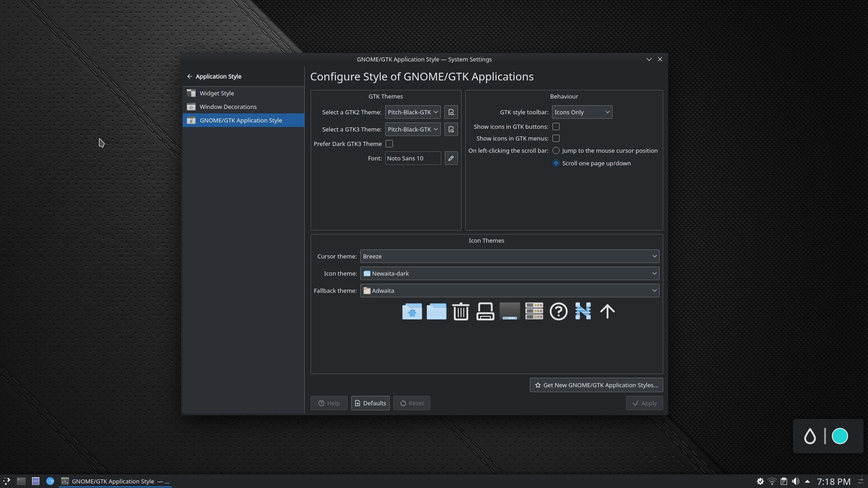Select GNOME/GTK Application Style sidebar item

[x=243, y=120]
